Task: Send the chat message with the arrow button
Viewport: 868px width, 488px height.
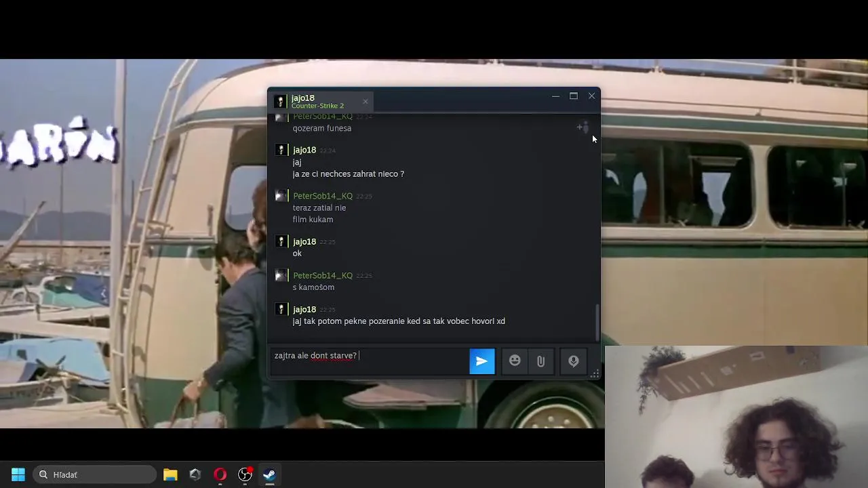Action: (481, 361)
